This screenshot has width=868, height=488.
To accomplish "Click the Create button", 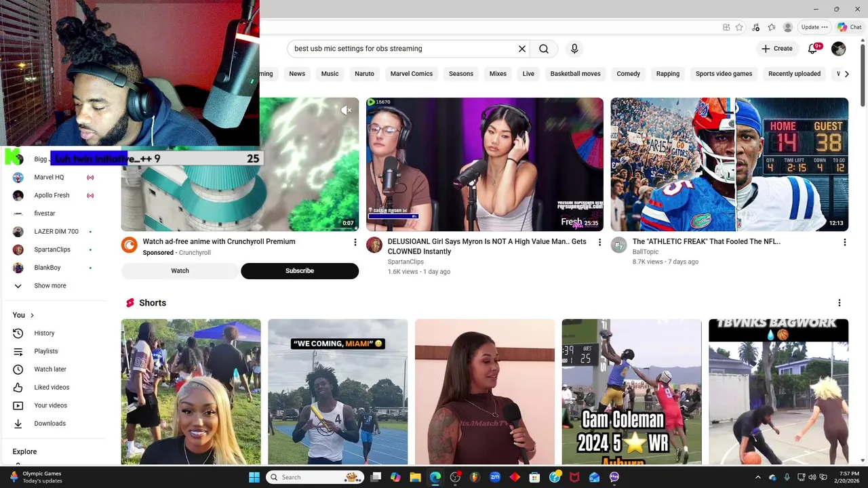I will 777,49.
